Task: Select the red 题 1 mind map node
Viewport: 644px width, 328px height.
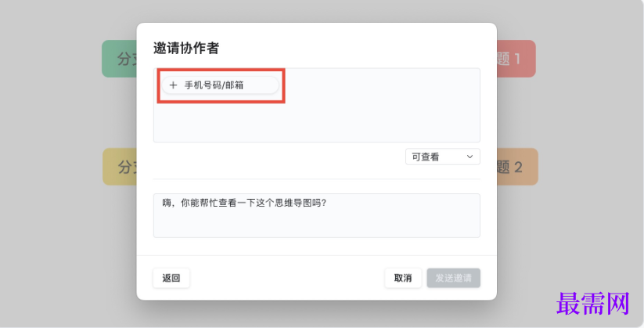Action: 516,59
